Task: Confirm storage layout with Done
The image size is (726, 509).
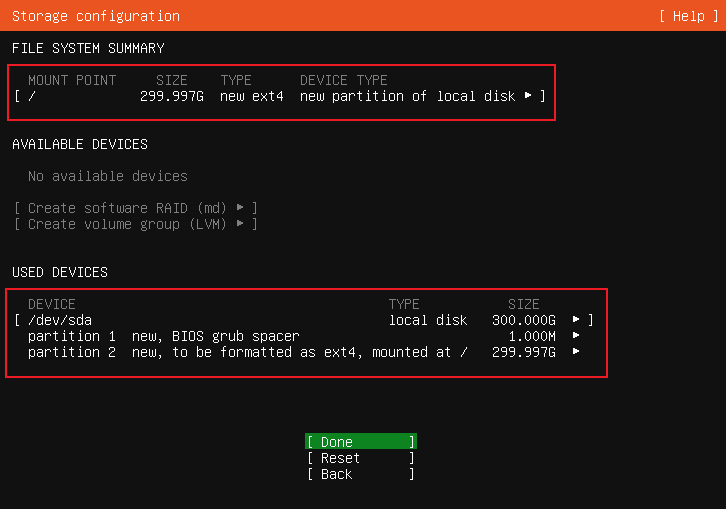Action: [360, 442]
